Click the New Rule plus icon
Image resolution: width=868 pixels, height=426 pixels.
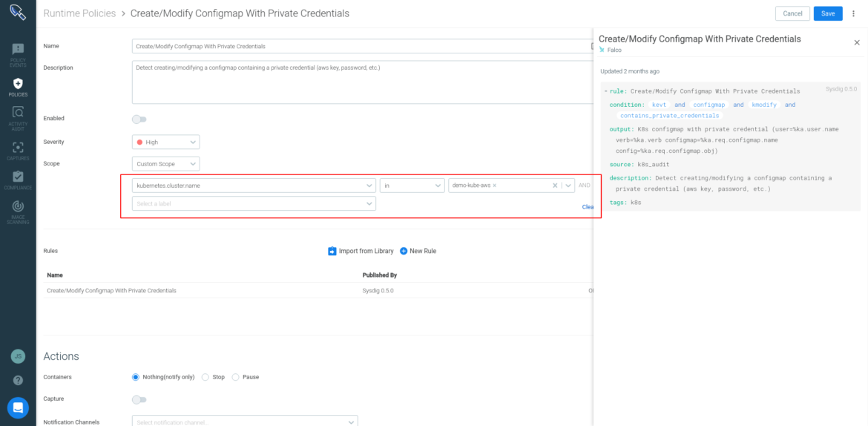(404, 251)
